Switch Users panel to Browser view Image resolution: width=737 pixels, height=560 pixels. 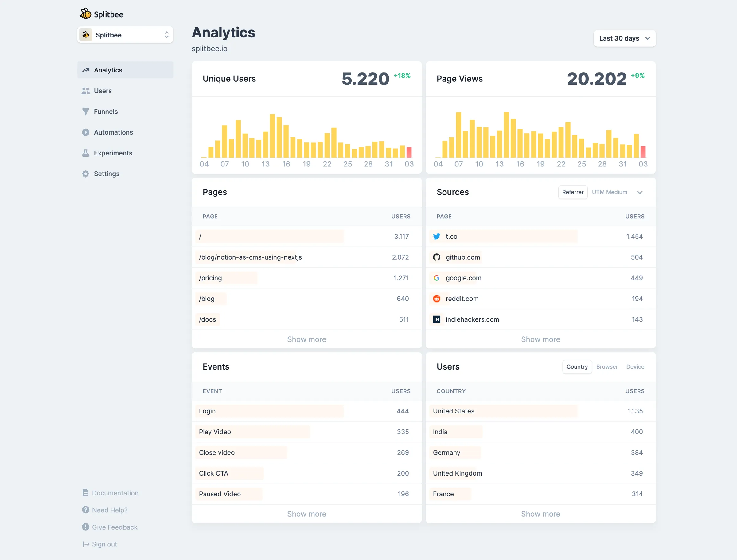[x=607, y=367]
